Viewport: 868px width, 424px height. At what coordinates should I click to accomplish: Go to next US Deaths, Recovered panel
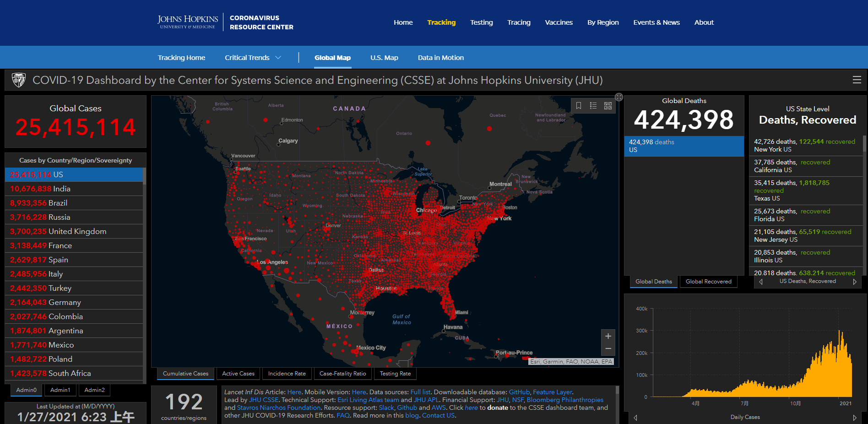[x=854, y=282]
